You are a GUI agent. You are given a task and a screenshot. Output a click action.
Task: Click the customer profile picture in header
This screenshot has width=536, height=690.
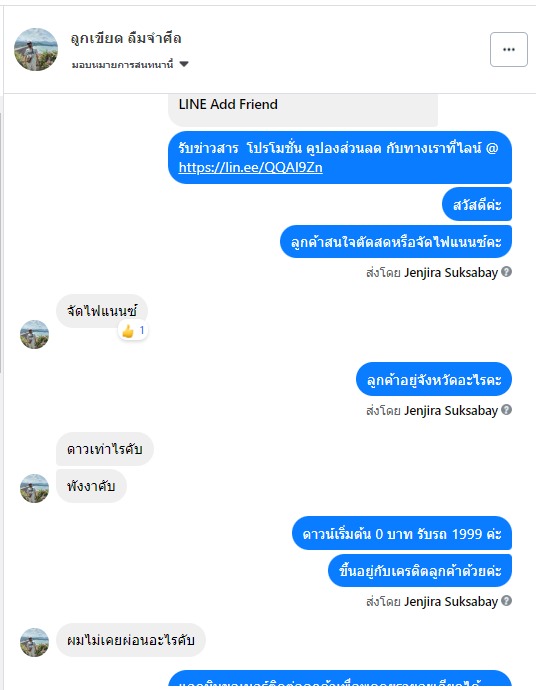click(36, 49)
